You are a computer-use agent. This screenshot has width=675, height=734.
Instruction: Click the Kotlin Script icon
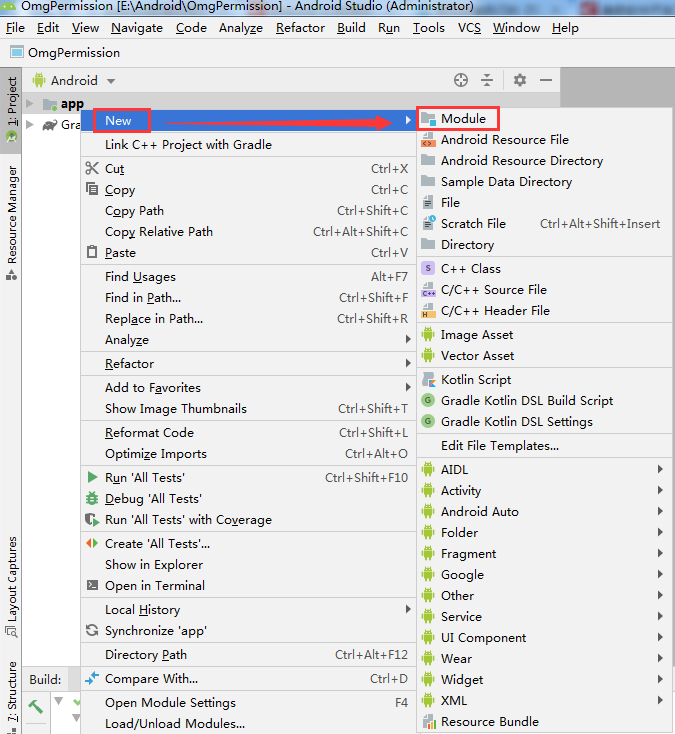coord(428,379)
